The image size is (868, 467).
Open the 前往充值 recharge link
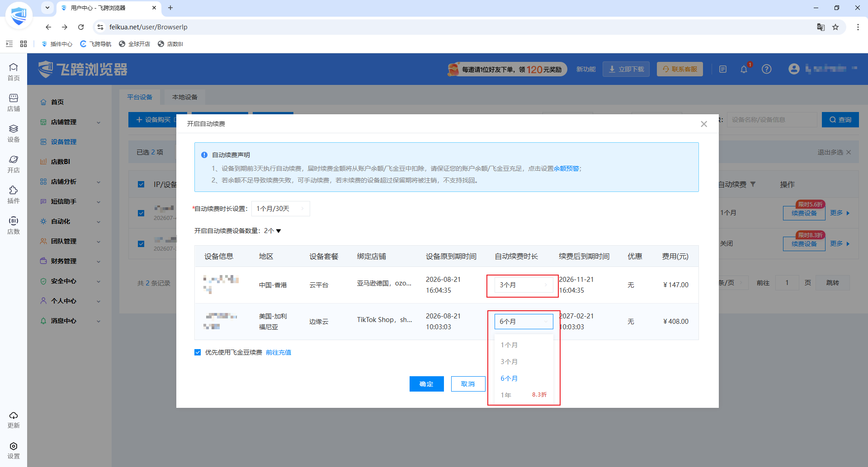click(x=278, y=352)
